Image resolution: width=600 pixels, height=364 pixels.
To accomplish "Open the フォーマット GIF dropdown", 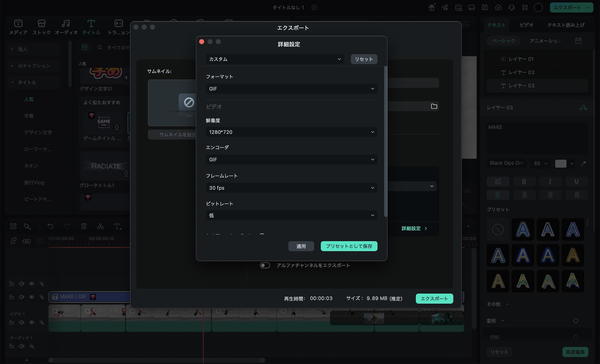I will (x=291, y=89).
